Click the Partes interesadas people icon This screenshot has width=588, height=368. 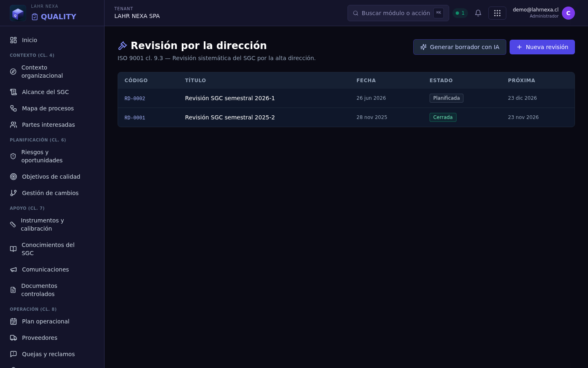(13, 125)
